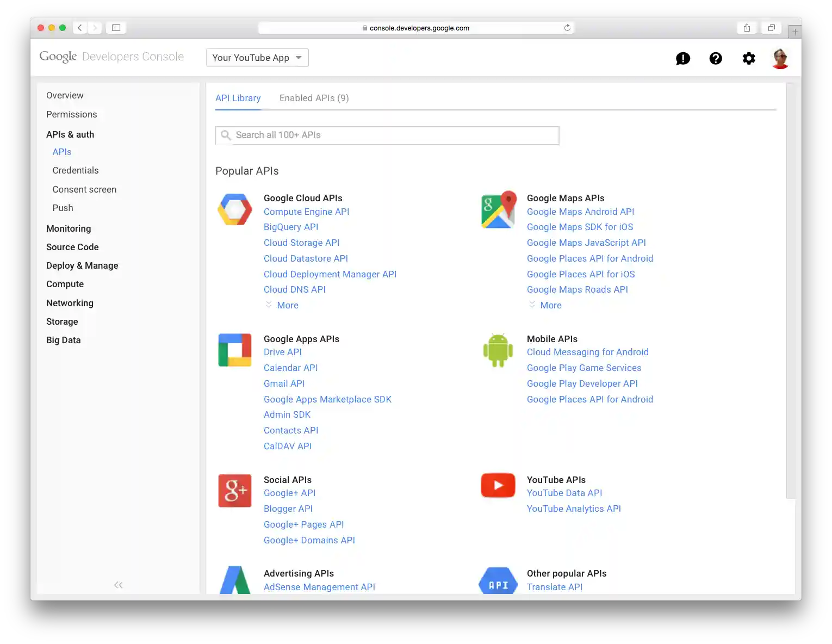Open the Google+ Domains API link
Screen dimensions: 832x644
tap(309, 540)
